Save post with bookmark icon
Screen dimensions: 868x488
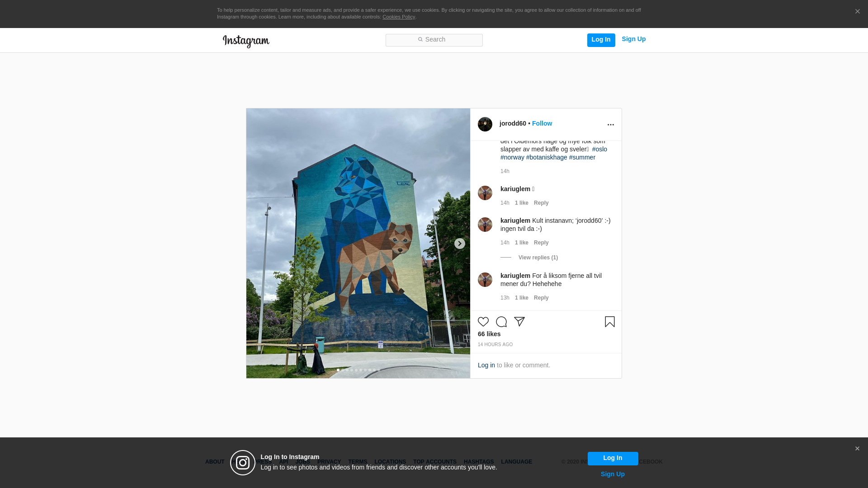click(610, 322)
